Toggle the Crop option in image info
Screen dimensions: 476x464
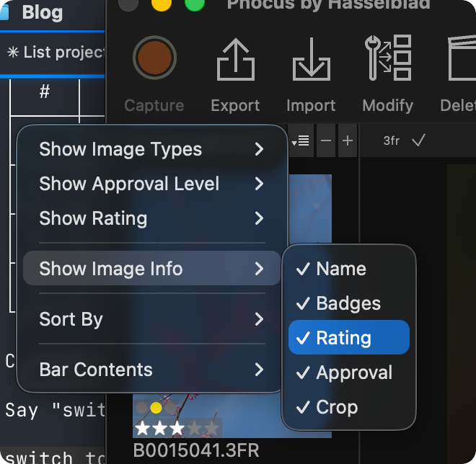[x=349, y=407]
